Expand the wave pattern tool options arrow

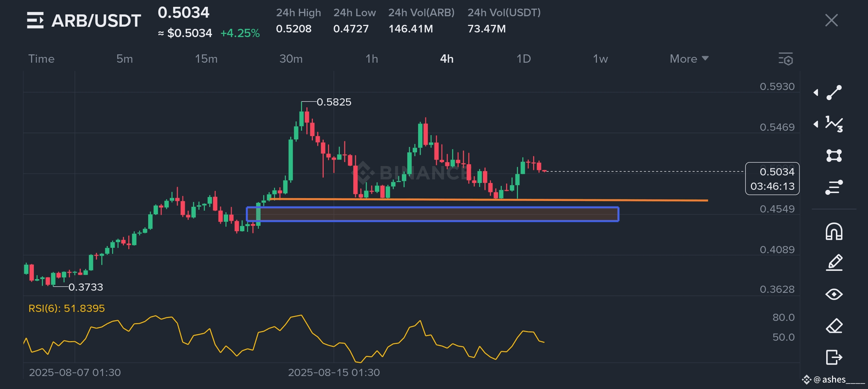point(816,124)
